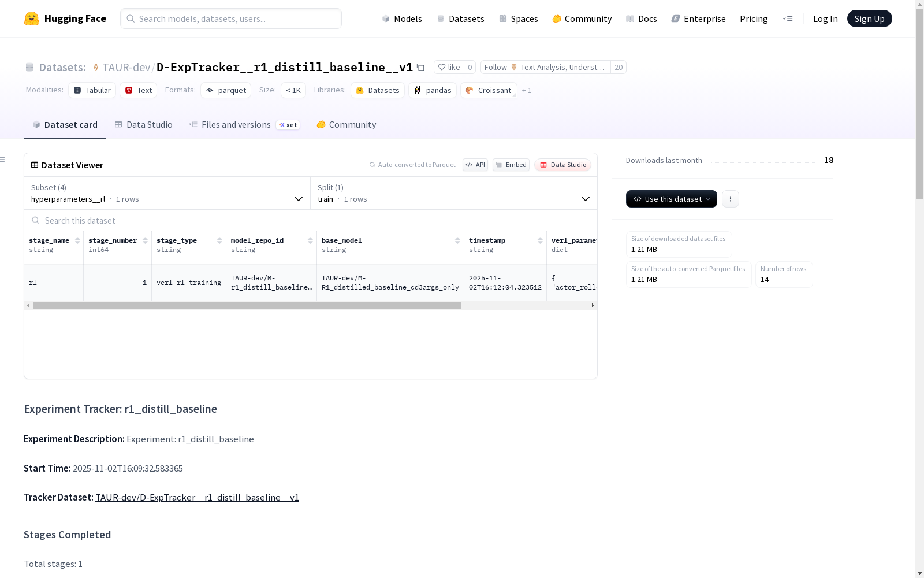Click Log In
This screenshot has width=924, height=578.
tap(825, 18)
